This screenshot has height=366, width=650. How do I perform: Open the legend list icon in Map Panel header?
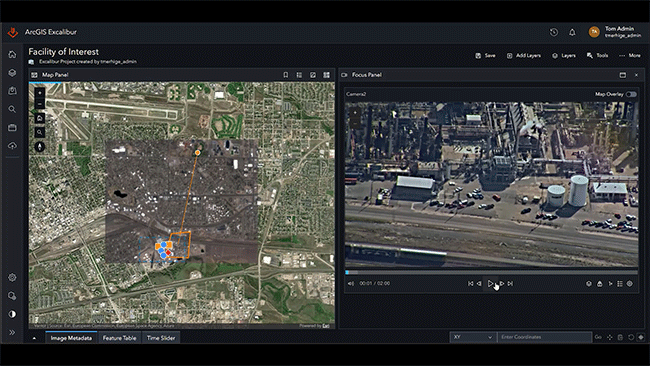click(299, 75)
